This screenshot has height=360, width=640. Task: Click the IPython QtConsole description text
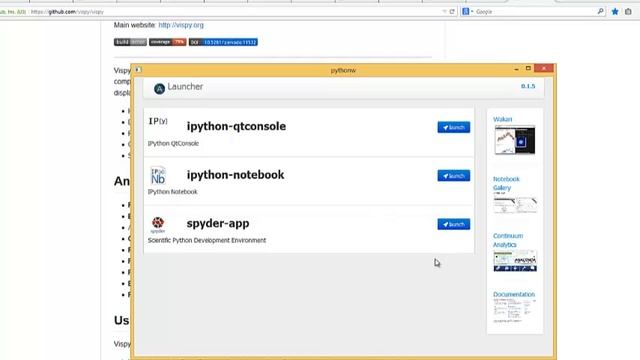pos(173,144)
